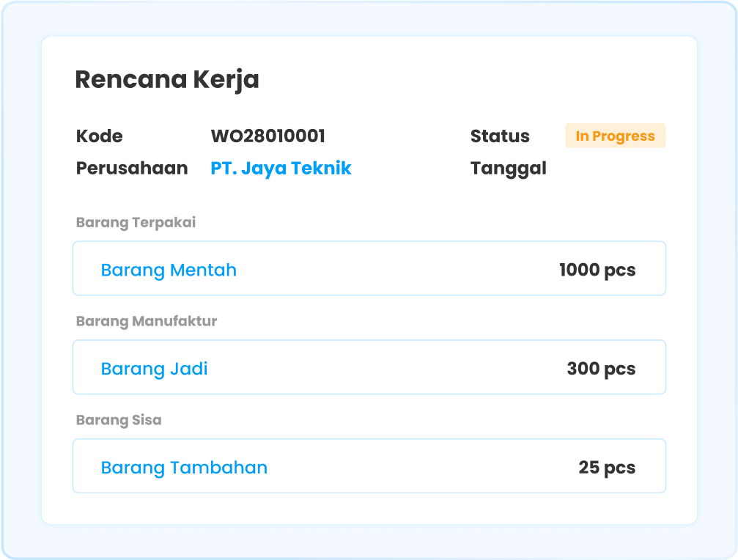Screen dimensions: 738x560
Task: Click the In Progress status badge
Action: [616, 136]
